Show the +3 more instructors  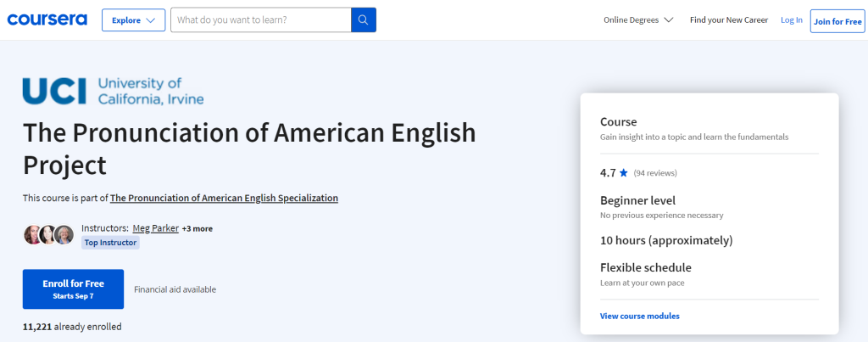(x=197, y=228)
